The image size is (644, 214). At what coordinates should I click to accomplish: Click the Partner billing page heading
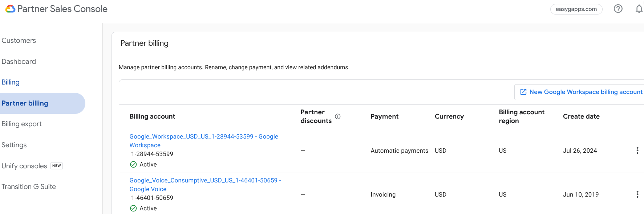click(145, 43)
